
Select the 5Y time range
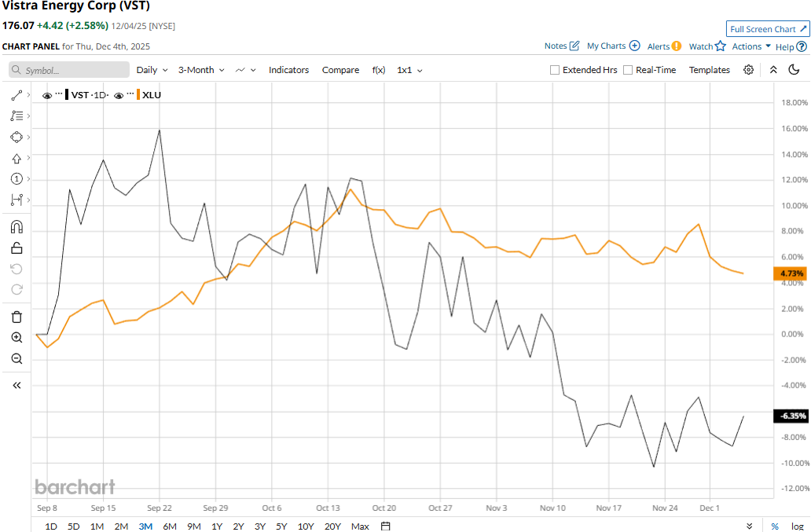(x=281, y=526)
